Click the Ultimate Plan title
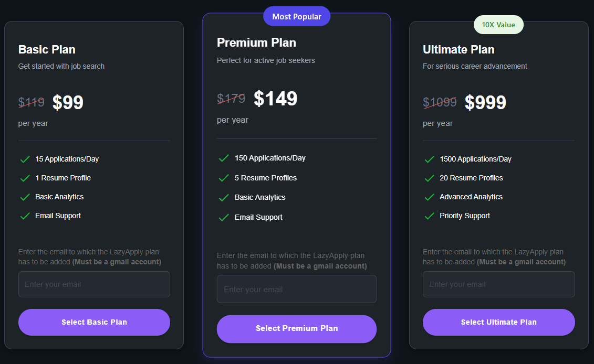 pos(458,49)
